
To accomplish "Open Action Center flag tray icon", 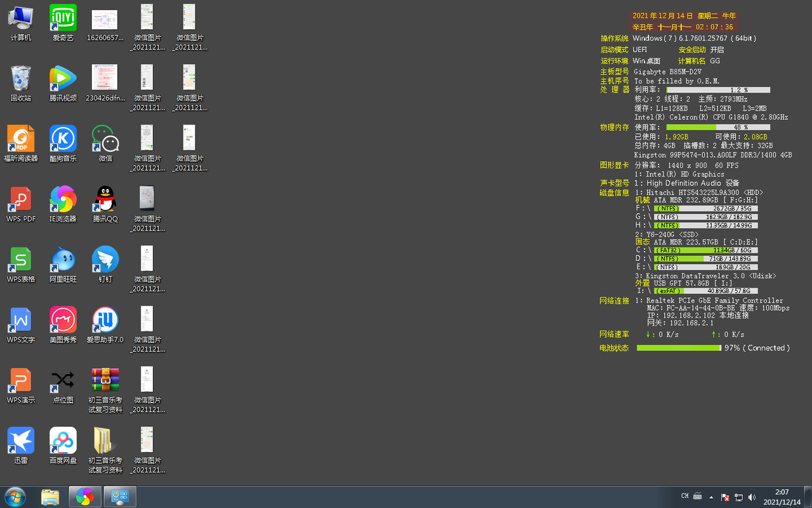I will pos(724,497).
